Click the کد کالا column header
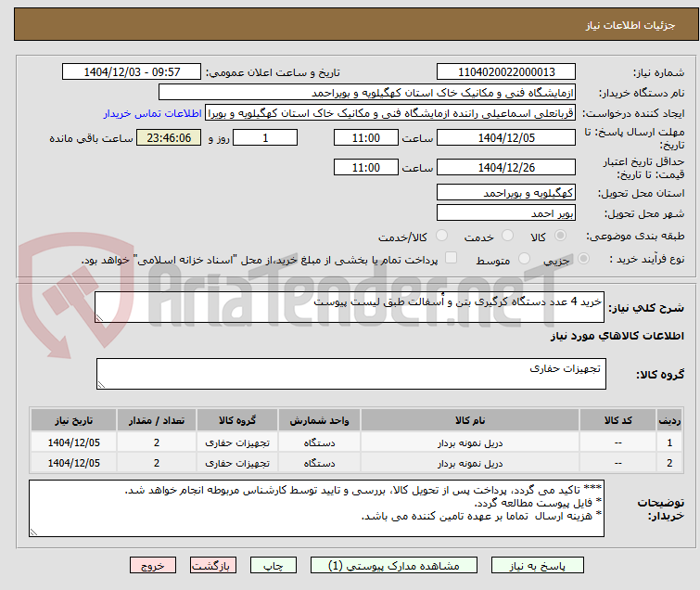700x590 pixels. tap(617, 420)
